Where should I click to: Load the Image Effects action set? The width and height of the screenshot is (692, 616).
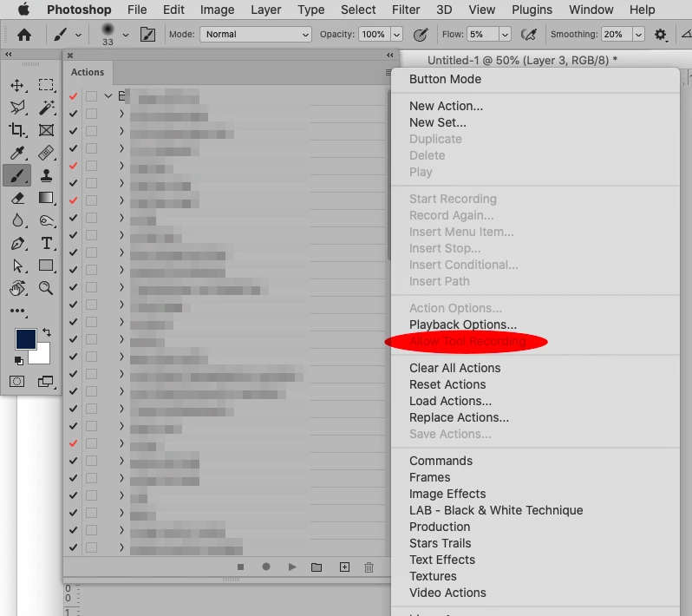[447, 494]
